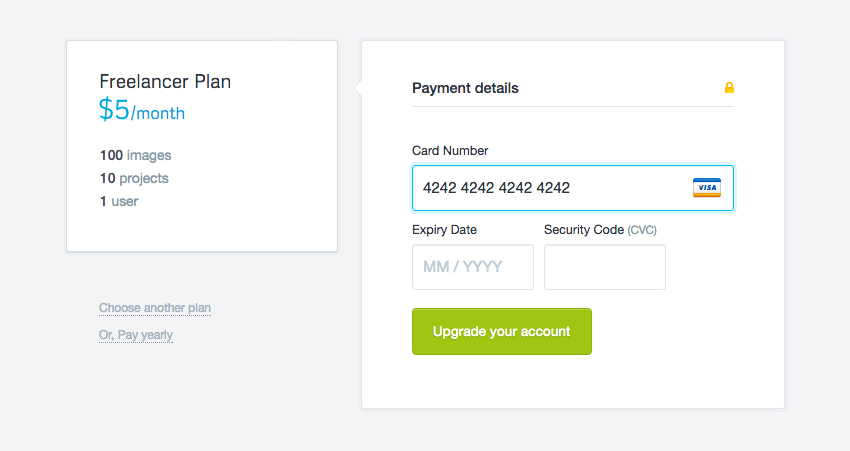The height and width of the screenshot is (451, 850).
Task: Select the Security Code input box
Action: (x=604, y=267)
